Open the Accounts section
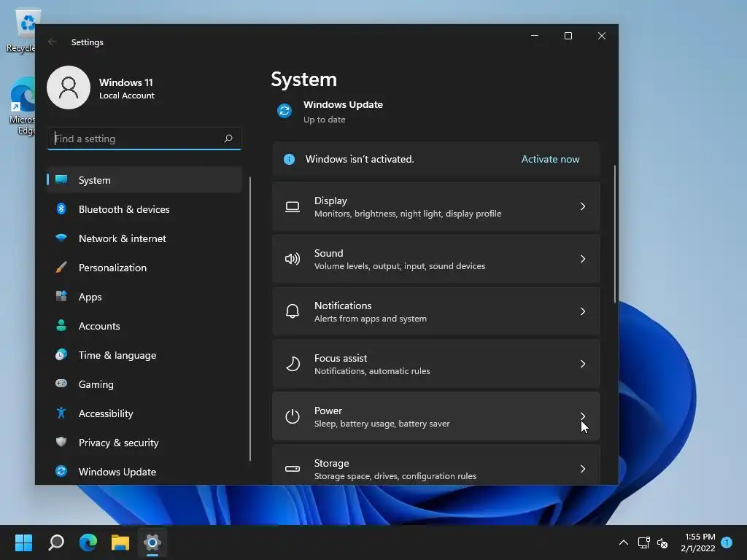 tap(144, 326)
